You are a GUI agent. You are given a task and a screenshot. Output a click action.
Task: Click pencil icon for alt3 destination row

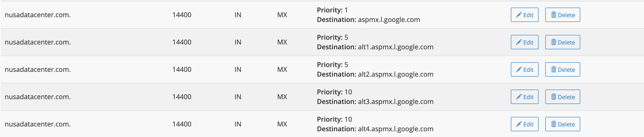[x=519, y=97]
